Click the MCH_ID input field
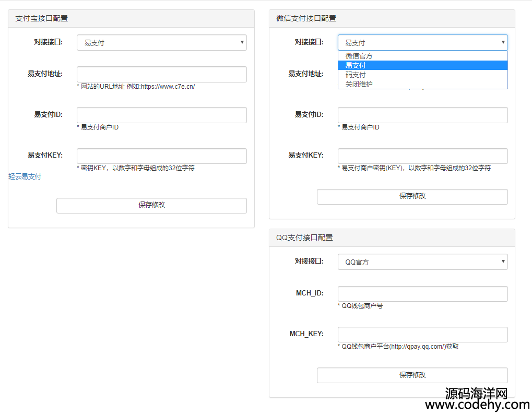Viewport: 532px width, 415px height. (422, 294)
